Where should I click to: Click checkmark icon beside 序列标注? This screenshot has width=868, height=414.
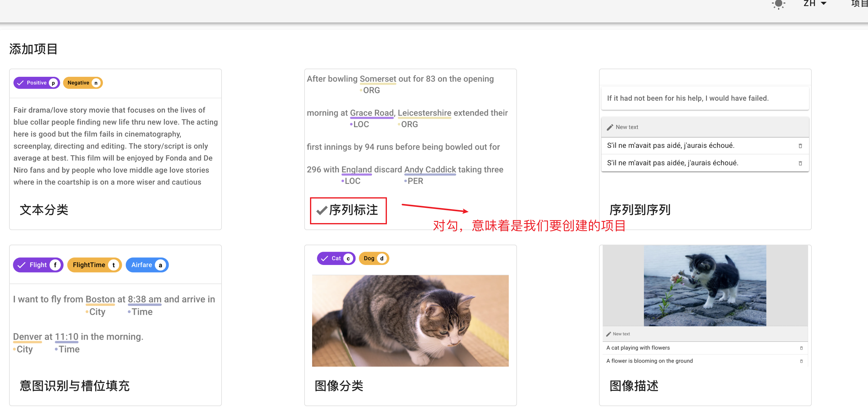click(322, 210)
